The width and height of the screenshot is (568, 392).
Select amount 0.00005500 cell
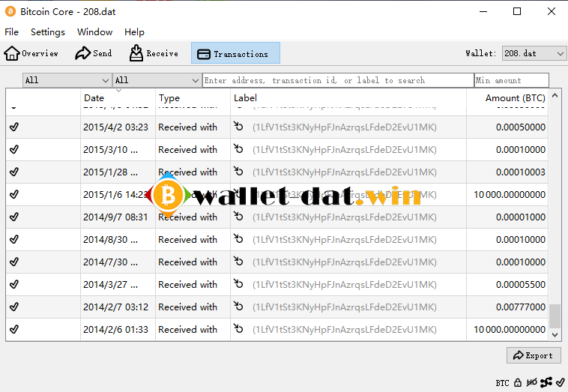click(x=507, y=284)
